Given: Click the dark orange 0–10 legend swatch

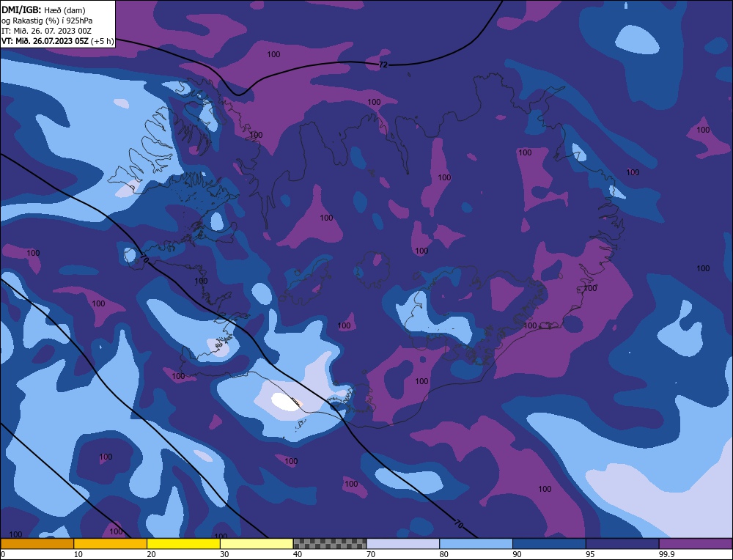Looking at the screenshot, I should tap(37, 544).
